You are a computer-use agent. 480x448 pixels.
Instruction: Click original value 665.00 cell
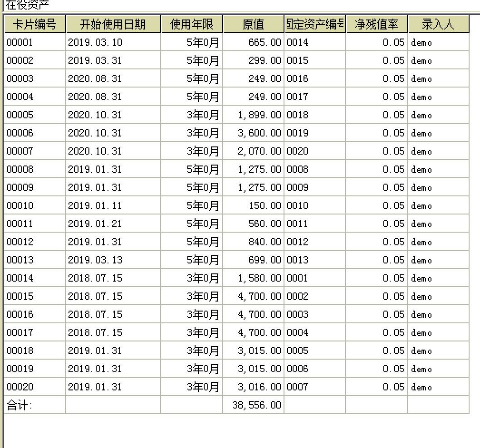coord(253,42)
